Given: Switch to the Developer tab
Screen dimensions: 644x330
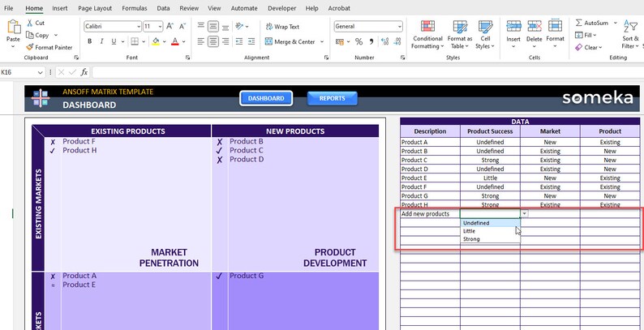Looking at the screenshot, I should 281,8.
